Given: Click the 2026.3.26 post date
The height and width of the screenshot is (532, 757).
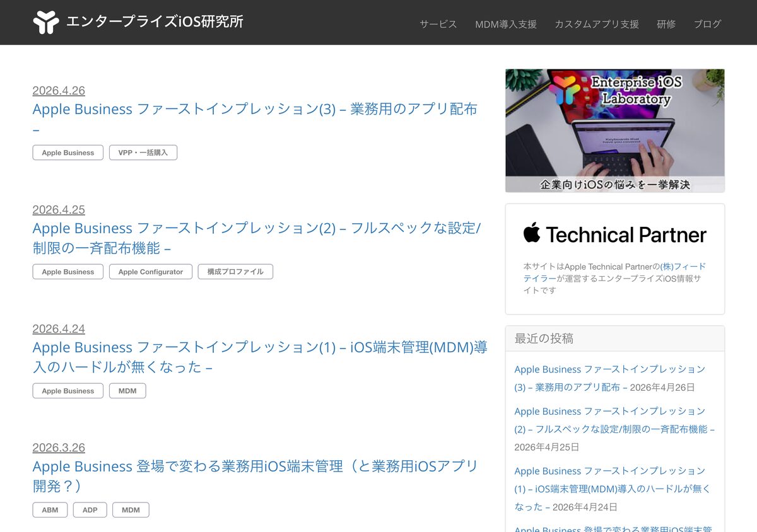Looking at the screenshot, I should click(x=59, y=448).
